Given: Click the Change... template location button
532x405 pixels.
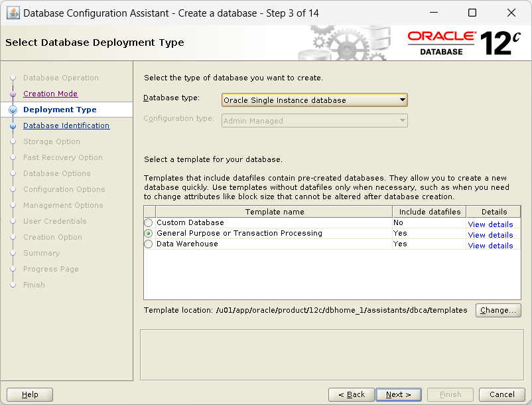Looking at the screenshot, I should 498,310.
